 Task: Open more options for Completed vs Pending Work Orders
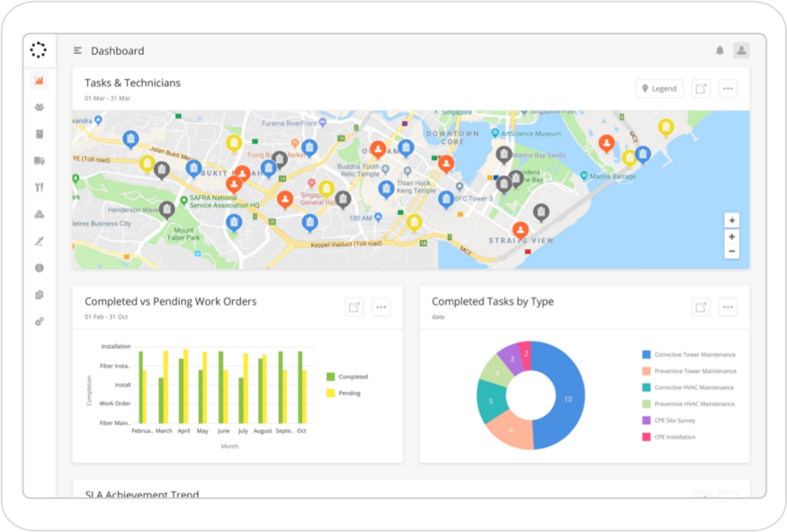381,307
